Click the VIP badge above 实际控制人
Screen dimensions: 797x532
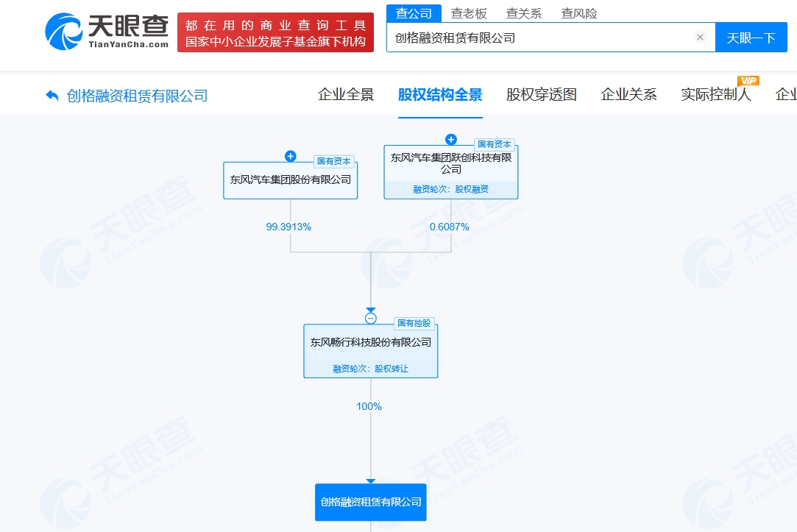(x=748, y=80)
